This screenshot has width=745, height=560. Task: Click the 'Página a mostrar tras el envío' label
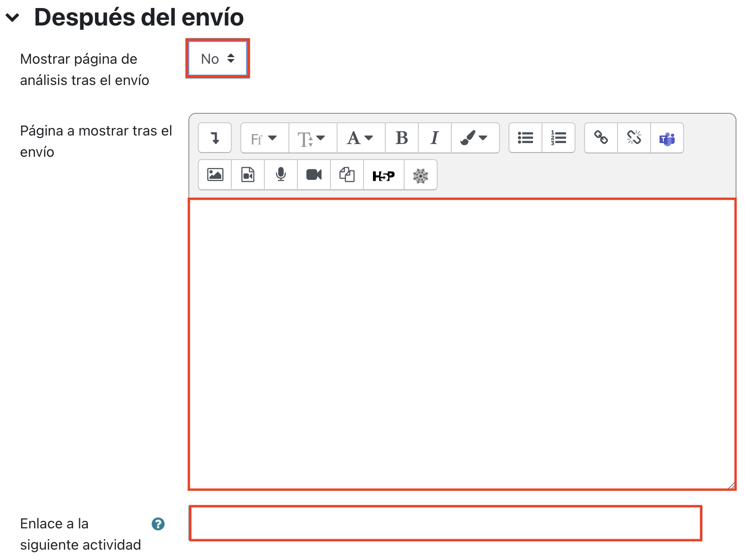96,141
